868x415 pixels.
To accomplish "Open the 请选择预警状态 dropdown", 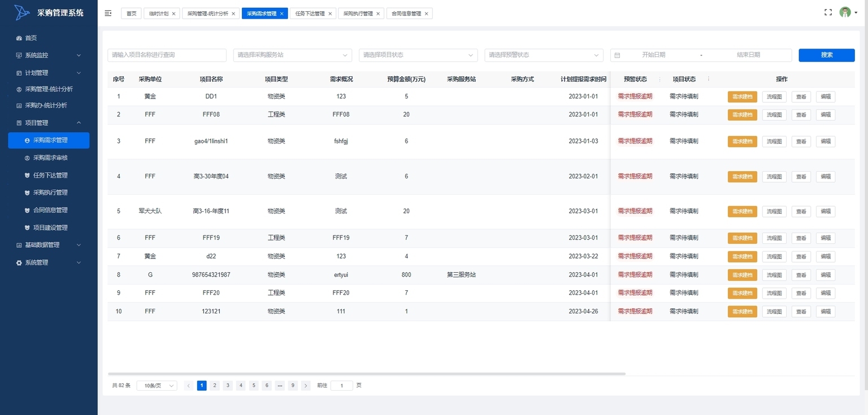I will (543, 55).
